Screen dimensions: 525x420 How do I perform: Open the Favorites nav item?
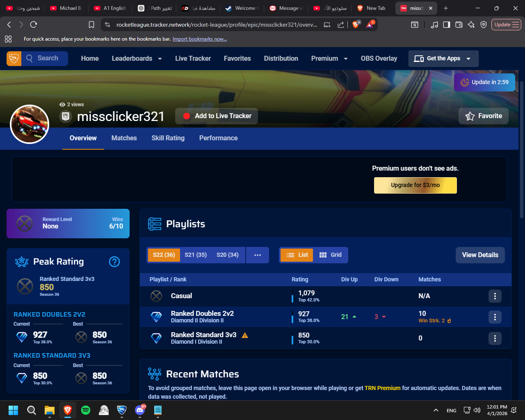pos(237,59)
